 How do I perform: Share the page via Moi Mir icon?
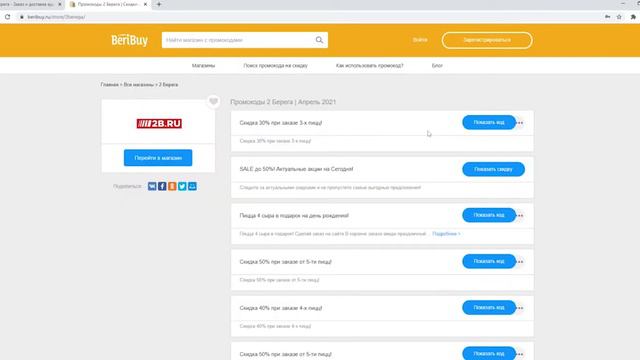tap(192, 186)
